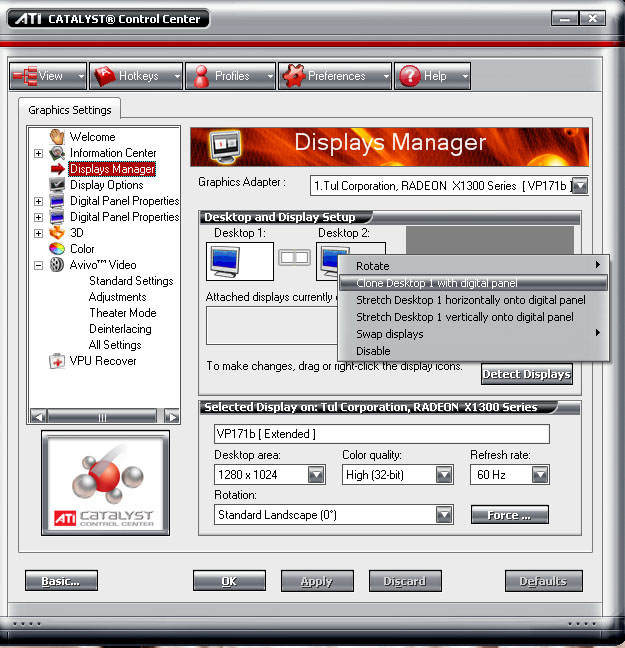Choose Stretch Desktop 1 vertically onto digital panel

click(474, 317)
